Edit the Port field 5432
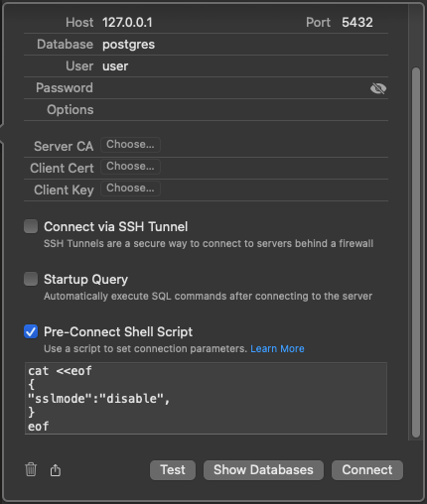Image resolution: width=427 pixels, height=504 pixels. pyautogui.click(x=363, y=23)
